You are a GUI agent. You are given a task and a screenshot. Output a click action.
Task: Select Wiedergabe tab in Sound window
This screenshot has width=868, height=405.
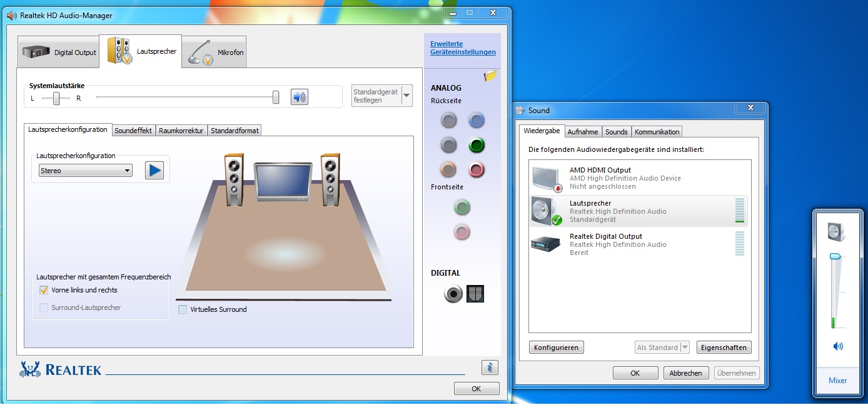click(542, 131)
